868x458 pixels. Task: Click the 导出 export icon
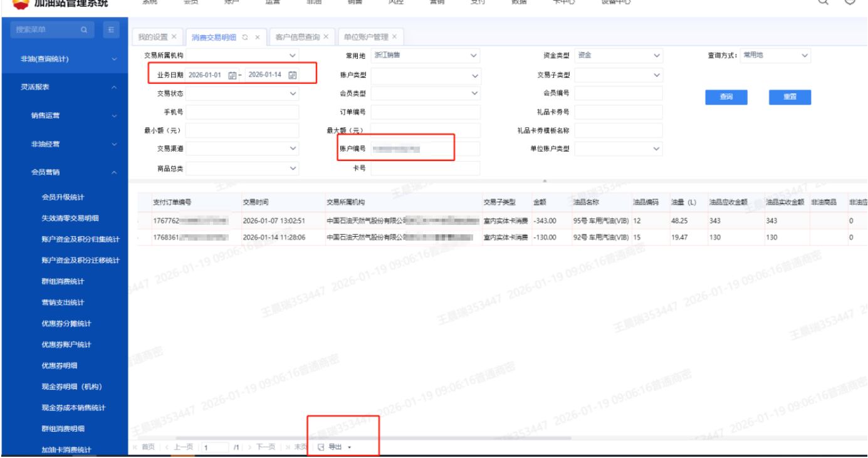[321, 447]
